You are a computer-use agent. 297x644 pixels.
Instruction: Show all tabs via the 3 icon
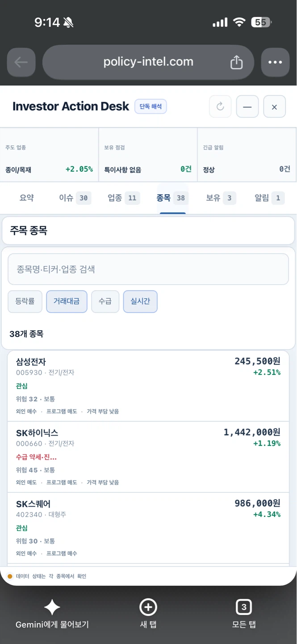coord(243,607)
